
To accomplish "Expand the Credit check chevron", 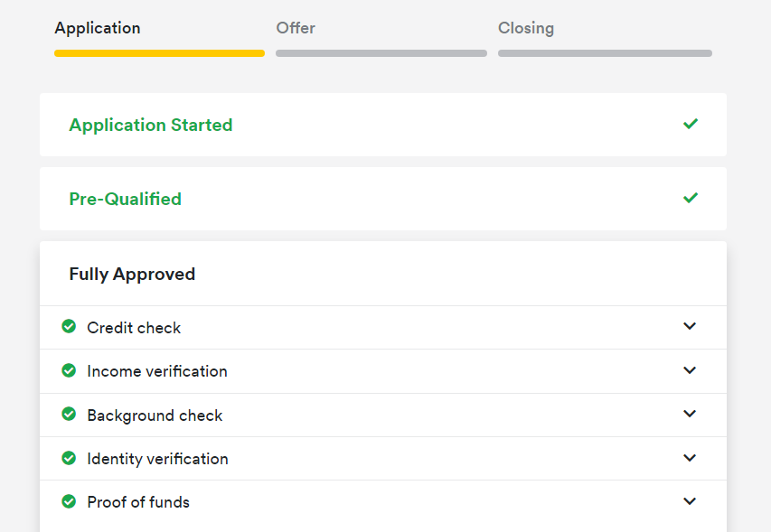I will click(690, 326).
